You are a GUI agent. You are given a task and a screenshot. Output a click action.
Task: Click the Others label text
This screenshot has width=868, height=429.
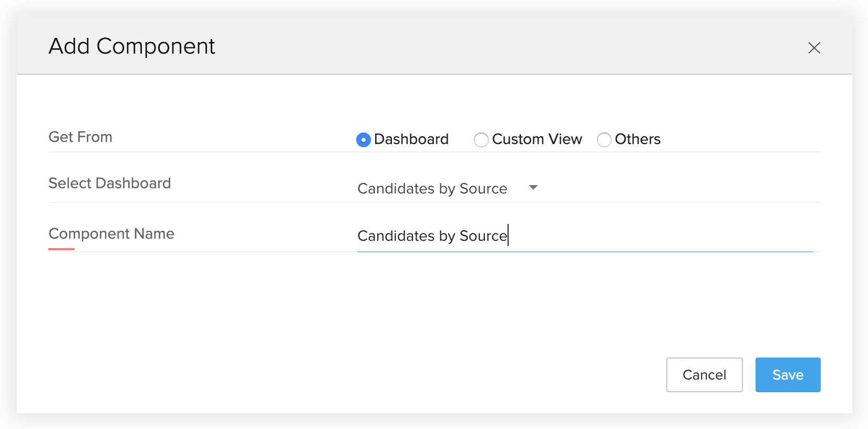[638, 139]
